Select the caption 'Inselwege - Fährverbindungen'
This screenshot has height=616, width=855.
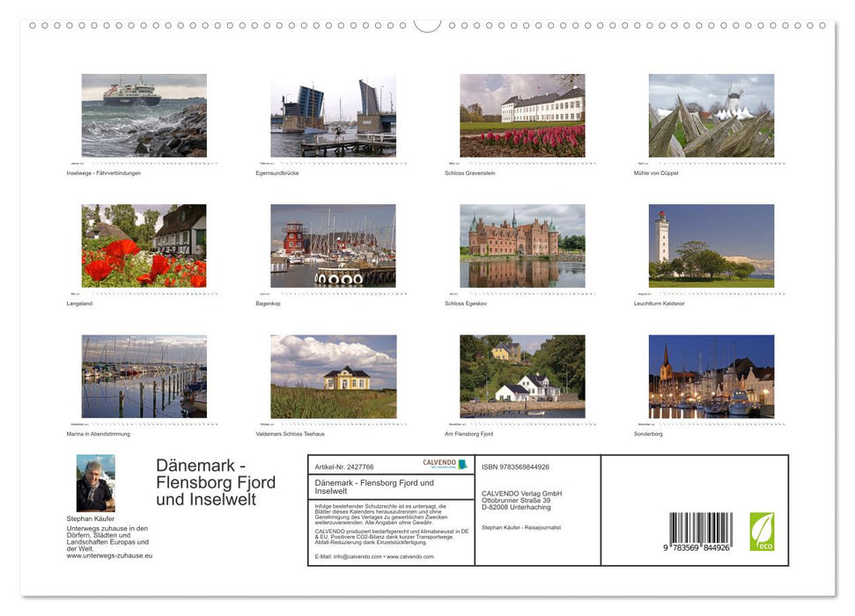[104, 172]
